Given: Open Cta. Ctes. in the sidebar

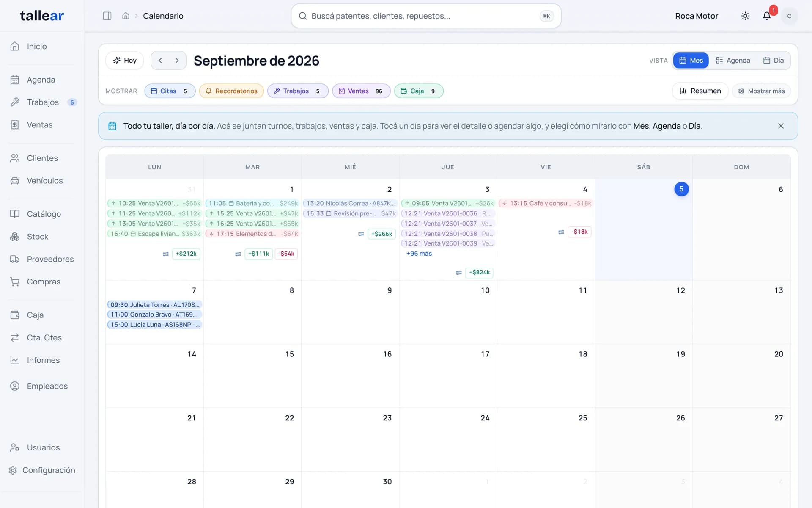Looking at the screenshot, I should pos(42,337).
